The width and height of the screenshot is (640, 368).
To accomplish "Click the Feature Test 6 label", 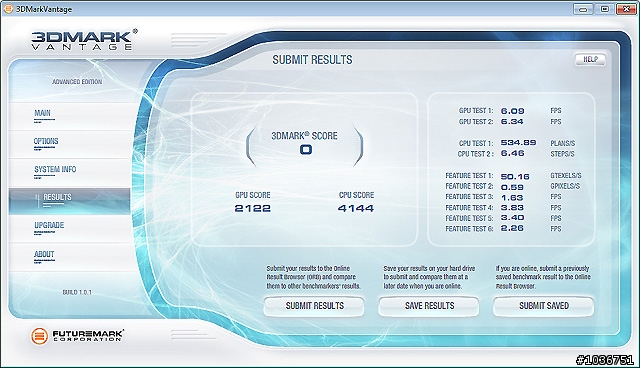I will 469,229.
